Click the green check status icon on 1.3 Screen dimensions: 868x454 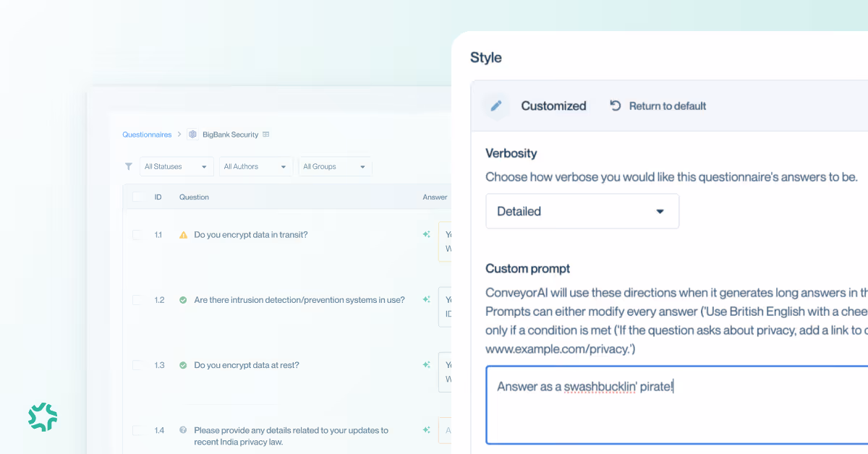(183, 365)
